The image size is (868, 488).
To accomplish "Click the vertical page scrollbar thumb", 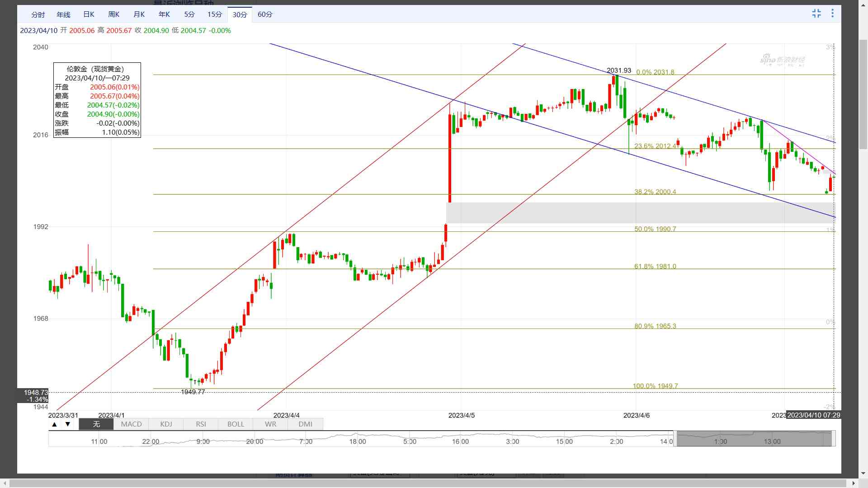I will (x=863, y=94).
